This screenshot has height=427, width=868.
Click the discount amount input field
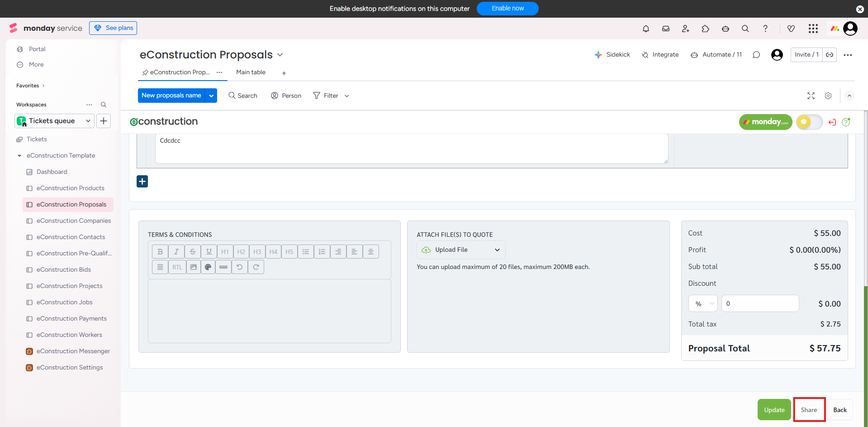pos(760,304)
